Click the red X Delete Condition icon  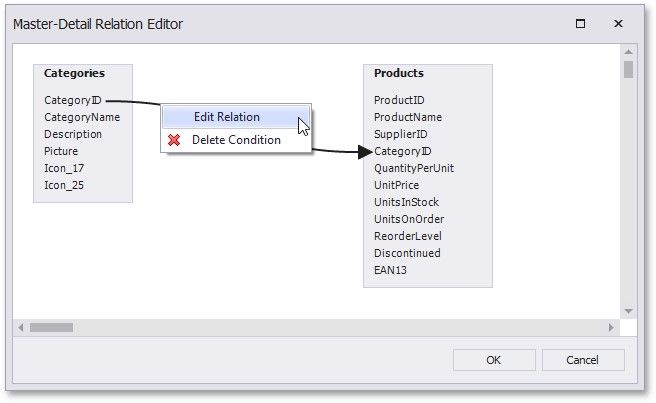(x=175, y=140)
